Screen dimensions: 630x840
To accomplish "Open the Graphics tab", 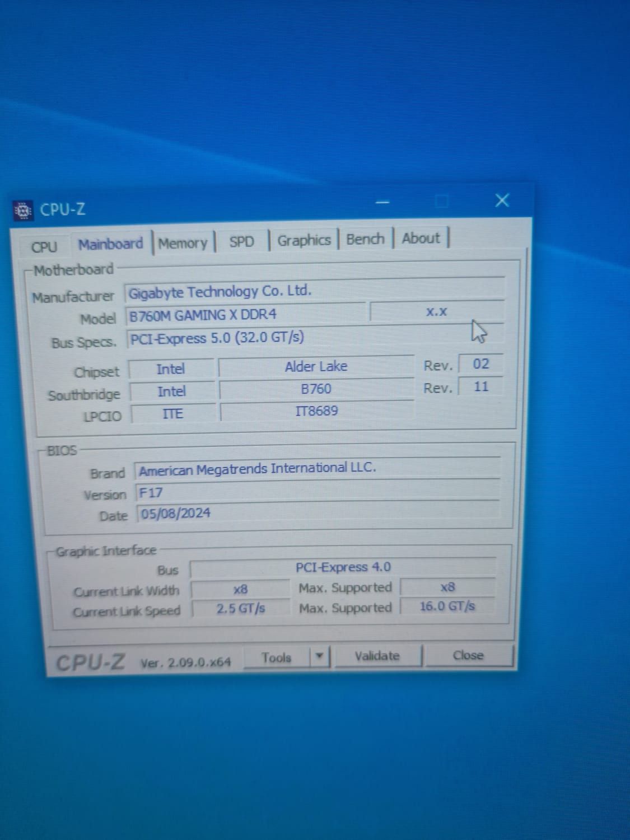I will click(x=304, y=240).
